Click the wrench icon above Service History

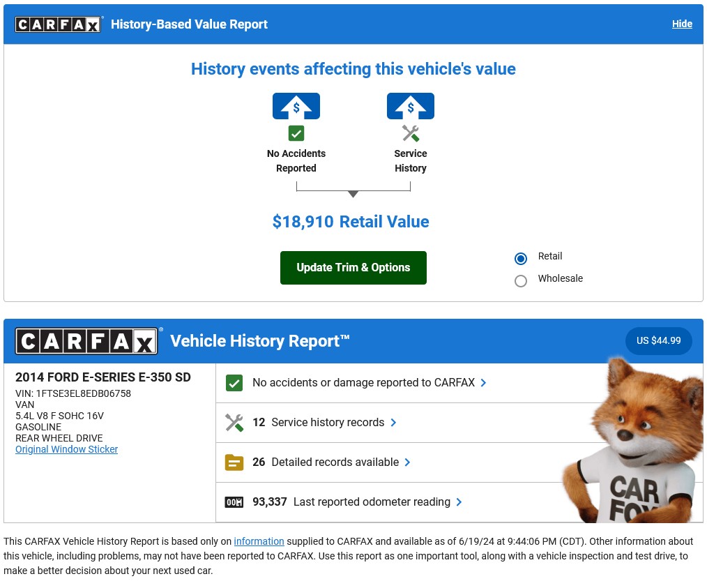[x=410, y=133]
